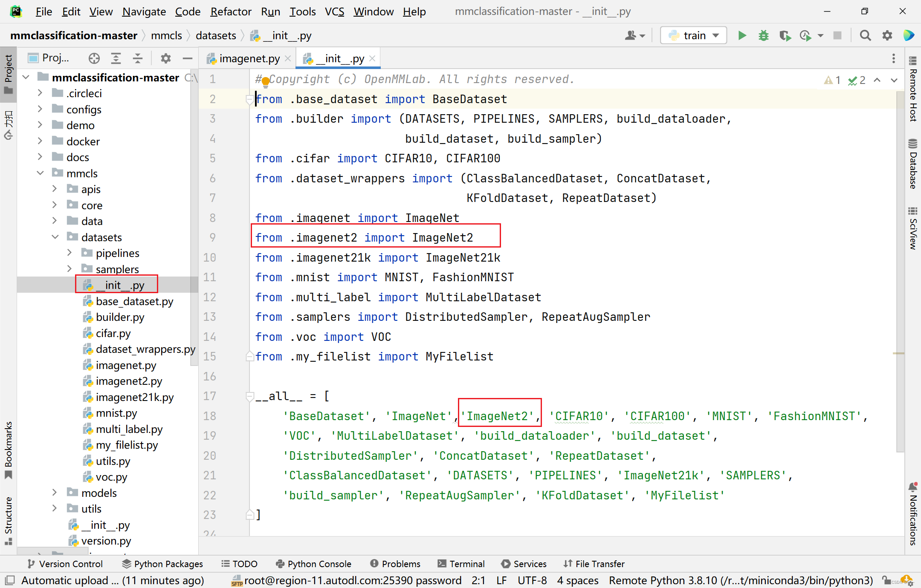The width and height of the screenshot is (921, 588).
Task: Open Python Packages tool window
Action: (162, 564)
